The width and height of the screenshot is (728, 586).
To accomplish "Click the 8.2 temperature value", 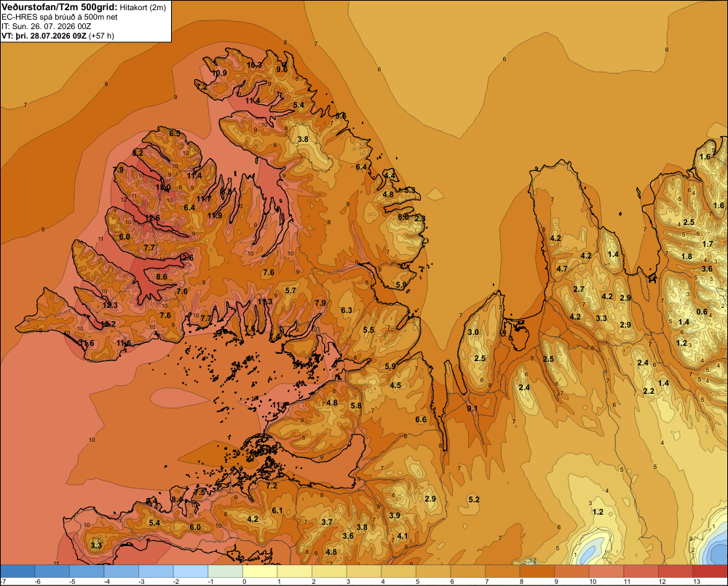I will pos(138,153).
